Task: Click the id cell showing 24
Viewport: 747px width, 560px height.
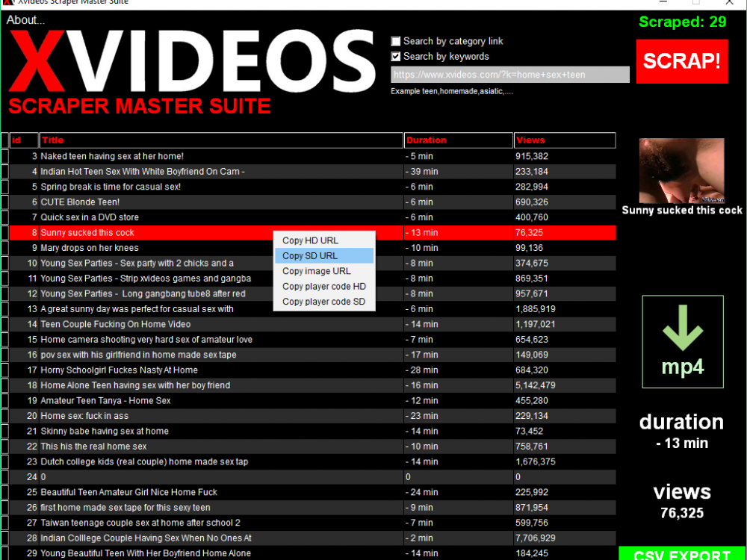Action: tap(24, 476)
